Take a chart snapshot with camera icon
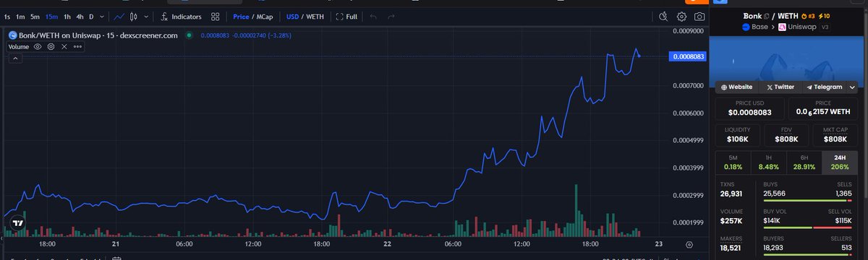The width and height of the screenshot is (868, 260). [x=699, y=16]
